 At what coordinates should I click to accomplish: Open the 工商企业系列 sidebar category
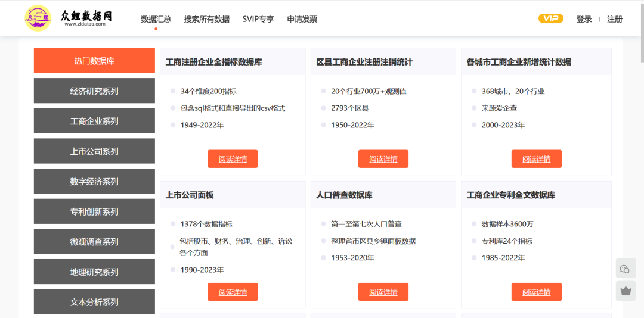(94, 121)
